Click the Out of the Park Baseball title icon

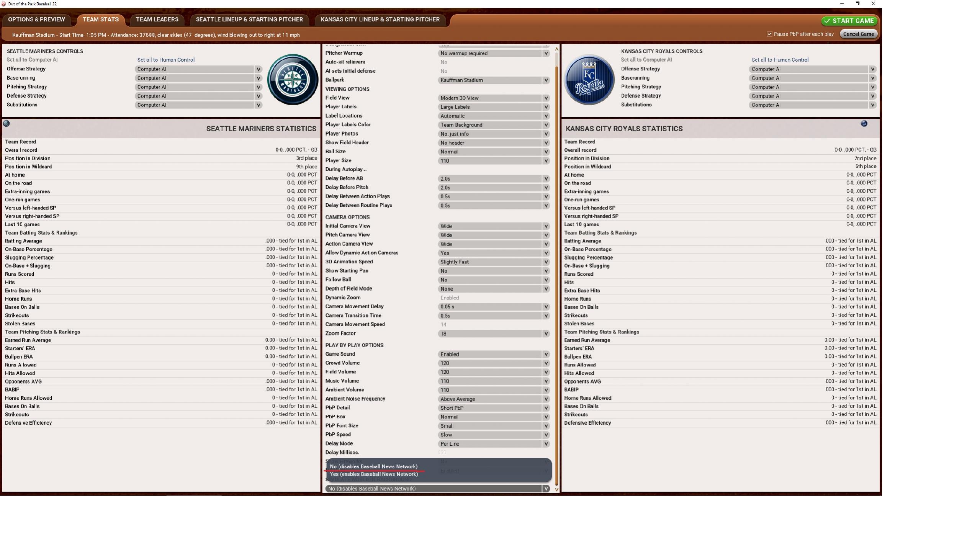point(3,4)
